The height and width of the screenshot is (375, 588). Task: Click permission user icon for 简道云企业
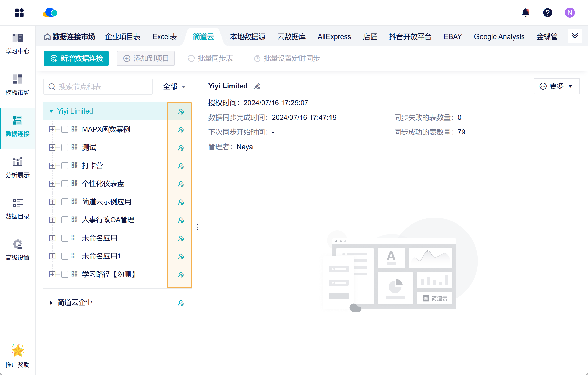click(181, 303)
